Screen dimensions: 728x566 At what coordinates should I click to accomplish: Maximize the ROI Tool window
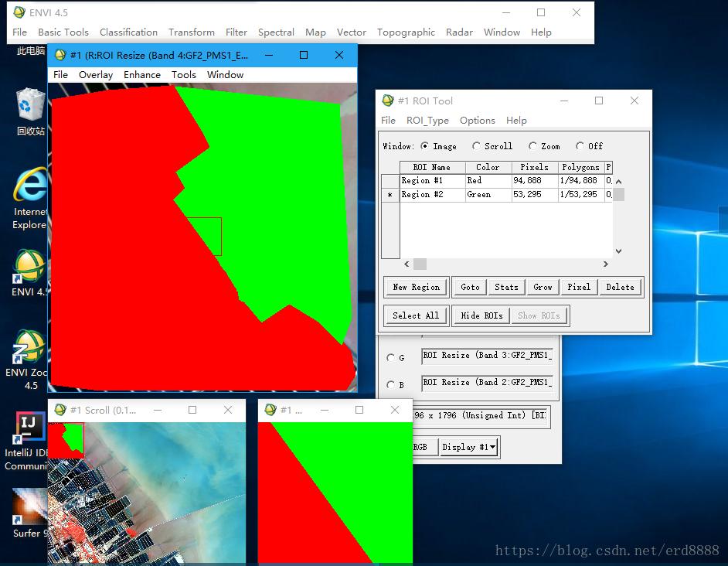(x=599, y=101)
